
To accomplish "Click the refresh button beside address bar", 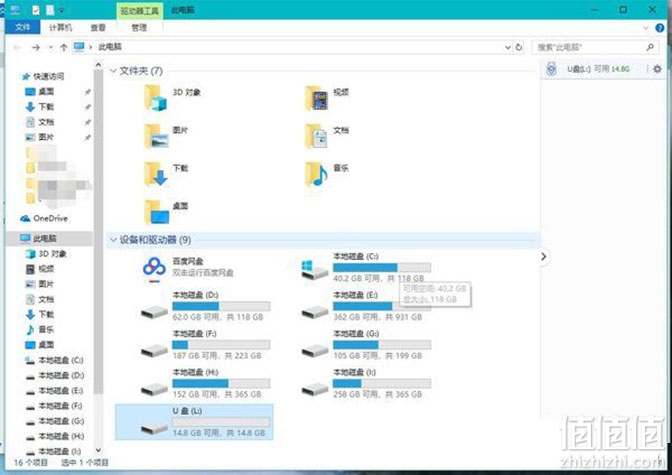I will pyautogui.click(x=519, y=47).
